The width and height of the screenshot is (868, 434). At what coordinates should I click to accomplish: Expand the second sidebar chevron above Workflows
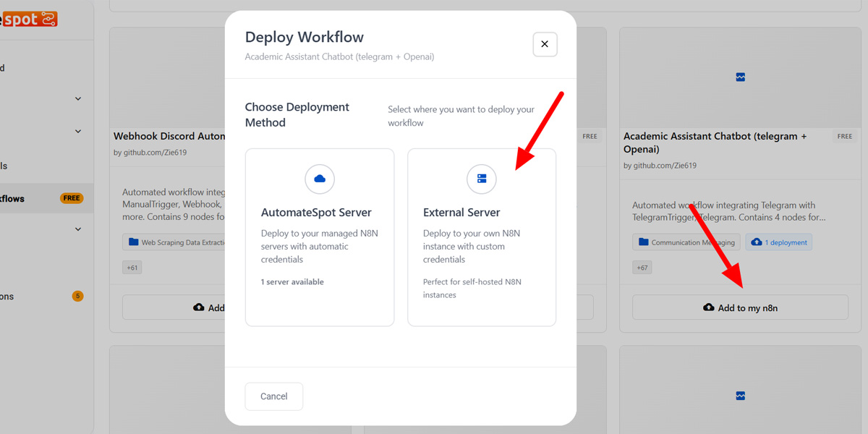[x=78, y=132]
